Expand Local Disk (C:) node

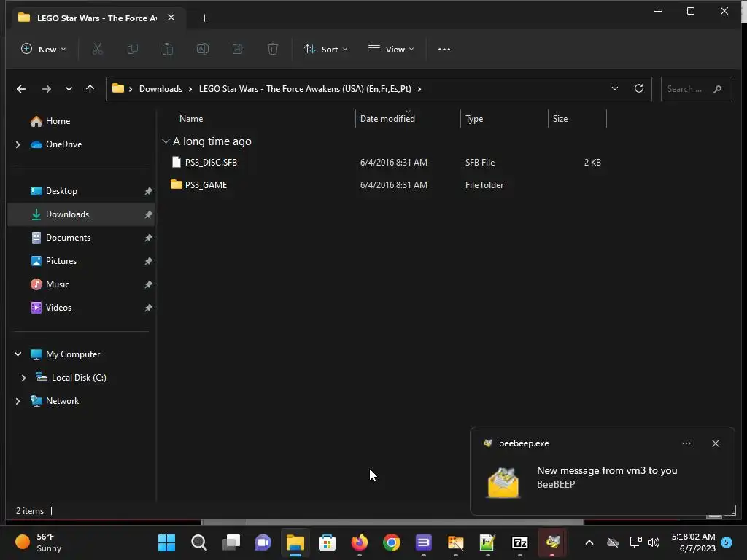click(23, 378)
